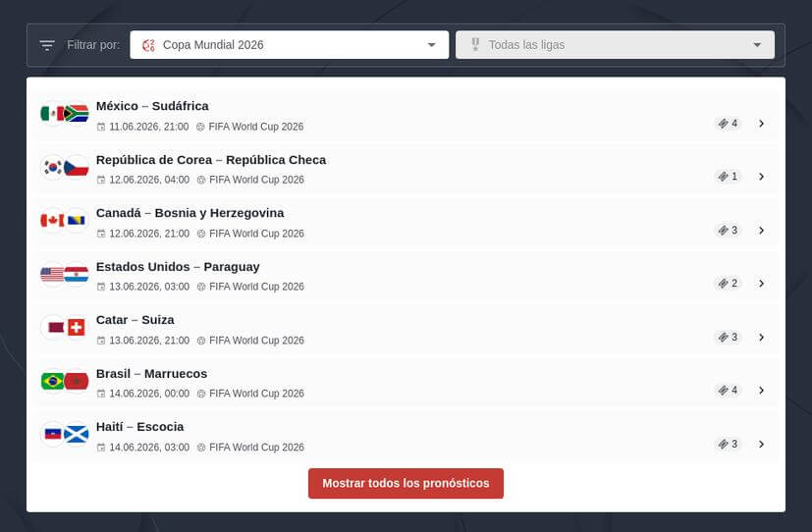812x532 pixels.
Task: Click the tips badge for Estados Unidos – Paraguay
Action: tap(728, 283)
